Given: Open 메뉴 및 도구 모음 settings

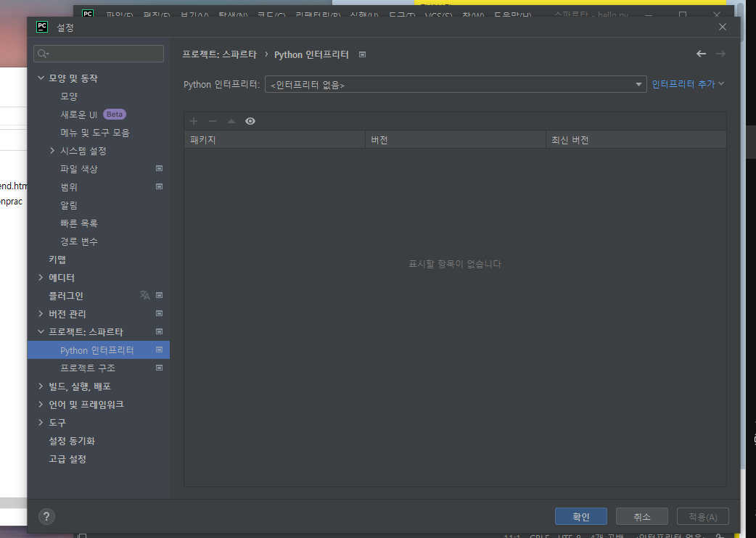Looking at the screenshot, I should click(95, 133).
